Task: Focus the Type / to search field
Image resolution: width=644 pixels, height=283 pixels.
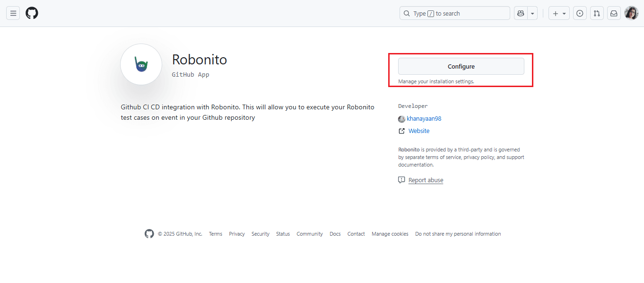Action: pos(455,13)
